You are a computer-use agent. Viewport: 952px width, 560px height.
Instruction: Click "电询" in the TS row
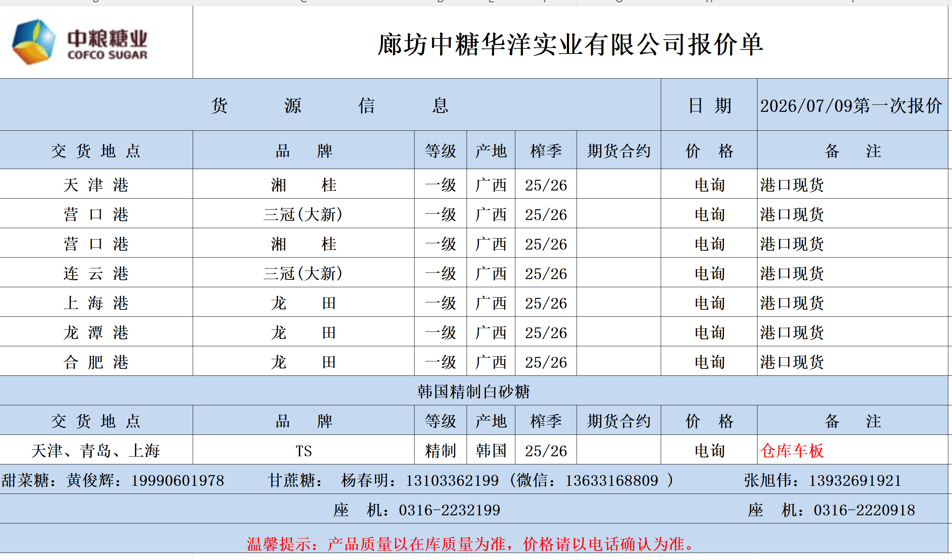click(x=709, y=450)
